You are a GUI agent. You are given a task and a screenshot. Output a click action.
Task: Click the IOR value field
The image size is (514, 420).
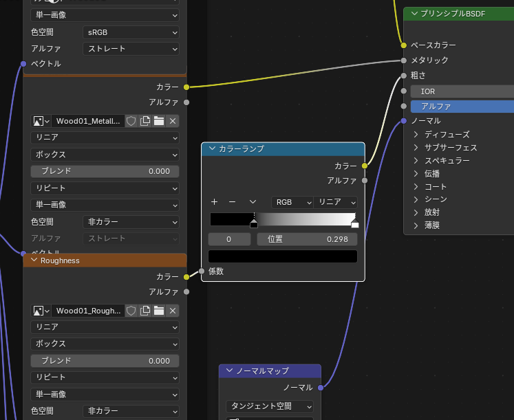[461, 91]
